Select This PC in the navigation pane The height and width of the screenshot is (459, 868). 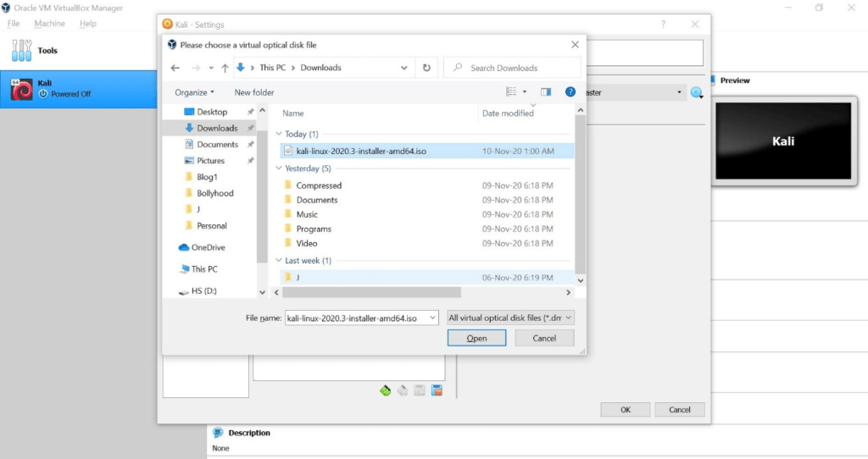pos(203,268)
